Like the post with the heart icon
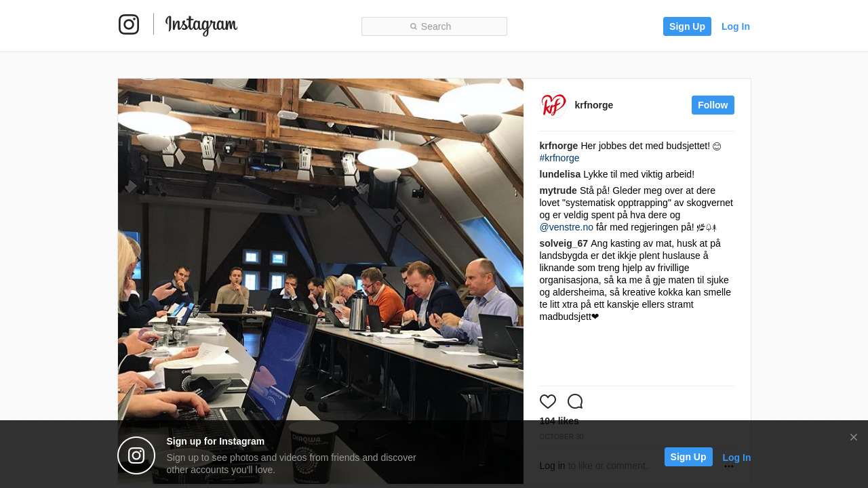The width and height of the screenshot is (868, 488). [548, 401]
